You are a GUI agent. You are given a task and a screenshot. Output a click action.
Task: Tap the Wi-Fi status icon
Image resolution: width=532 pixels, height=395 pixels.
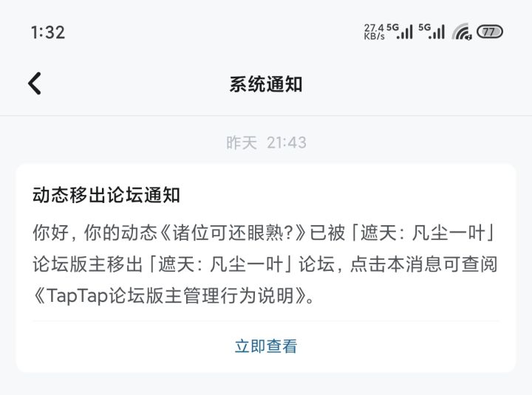coord(461,32)
